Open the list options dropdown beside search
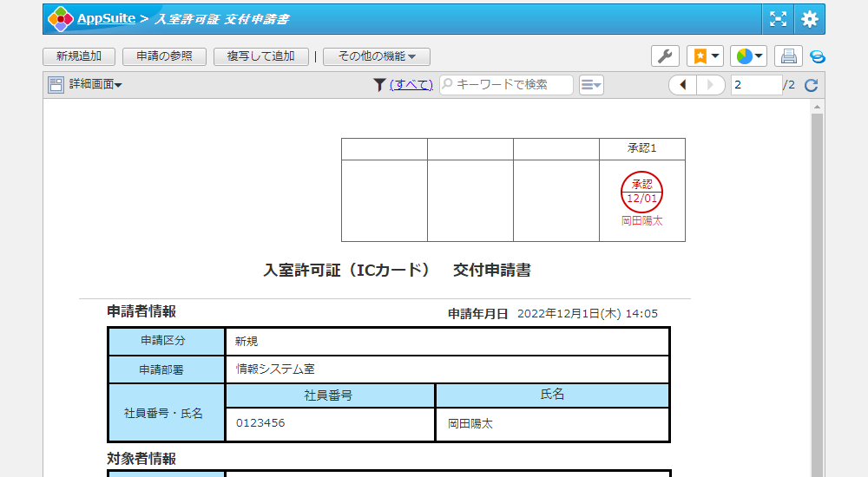Viewport: 868px width, 477px height. [x=591, y=85]
